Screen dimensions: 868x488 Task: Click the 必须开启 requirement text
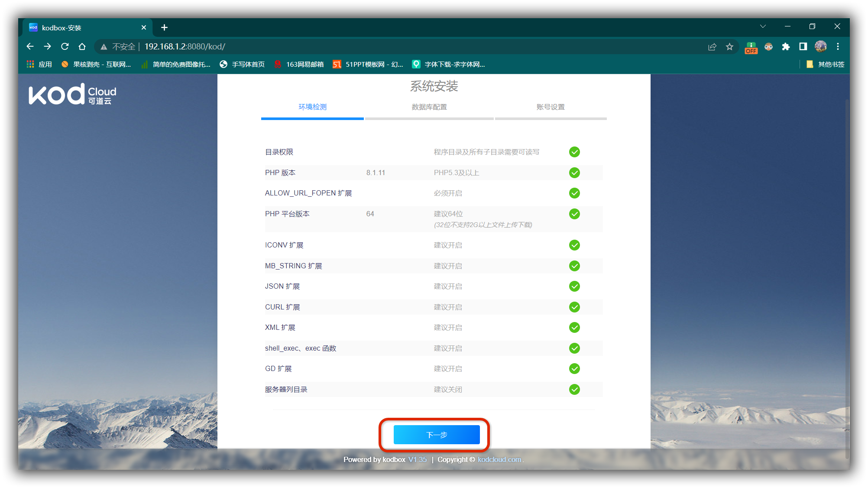(448, 193)
